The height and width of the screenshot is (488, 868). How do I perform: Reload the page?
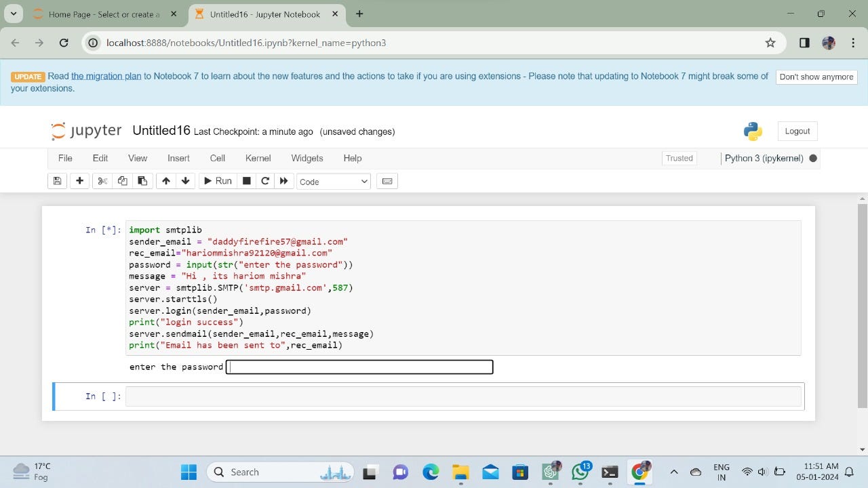pos(64,43)
